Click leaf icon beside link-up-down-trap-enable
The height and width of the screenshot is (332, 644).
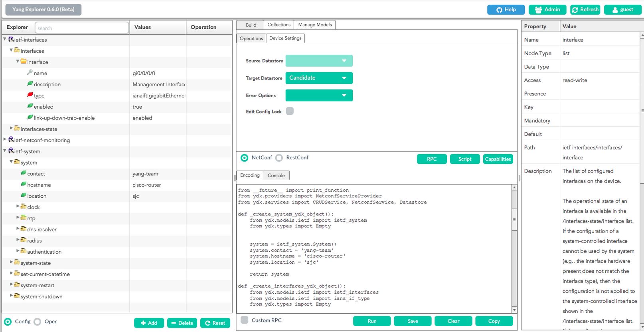click(30, 117)
